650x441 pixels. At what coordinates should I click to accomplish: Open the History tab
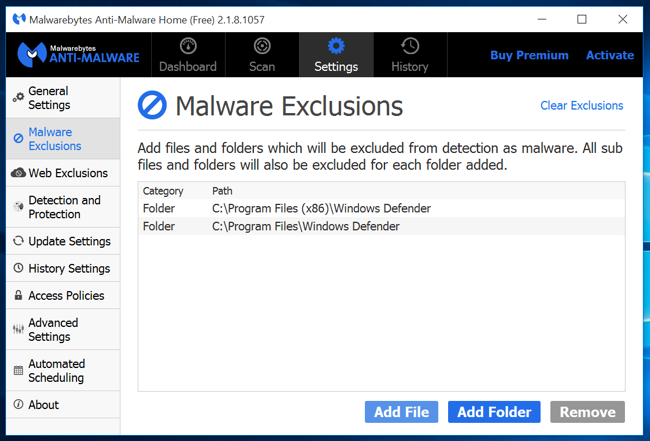[410, 55]
